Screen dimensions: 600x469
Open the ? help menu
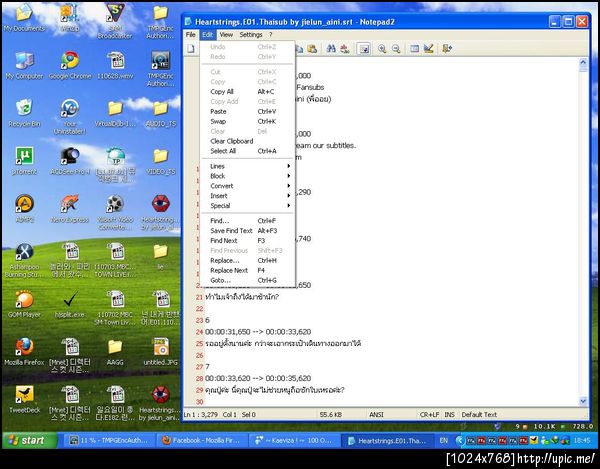tap(271, 35)
